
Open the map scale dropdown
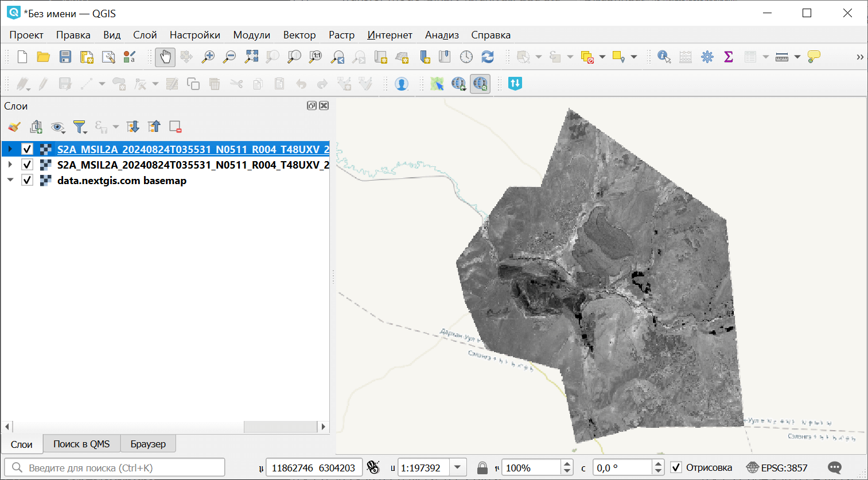(x=458, y=467)
